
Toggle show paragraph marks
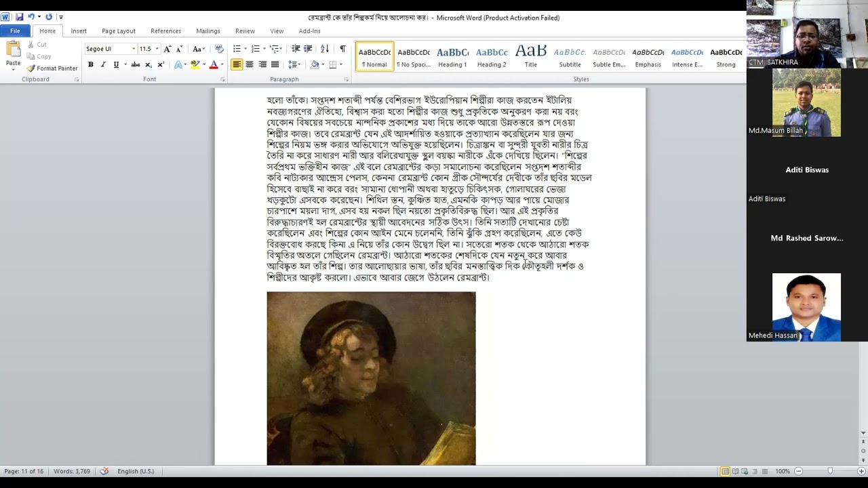342,49
